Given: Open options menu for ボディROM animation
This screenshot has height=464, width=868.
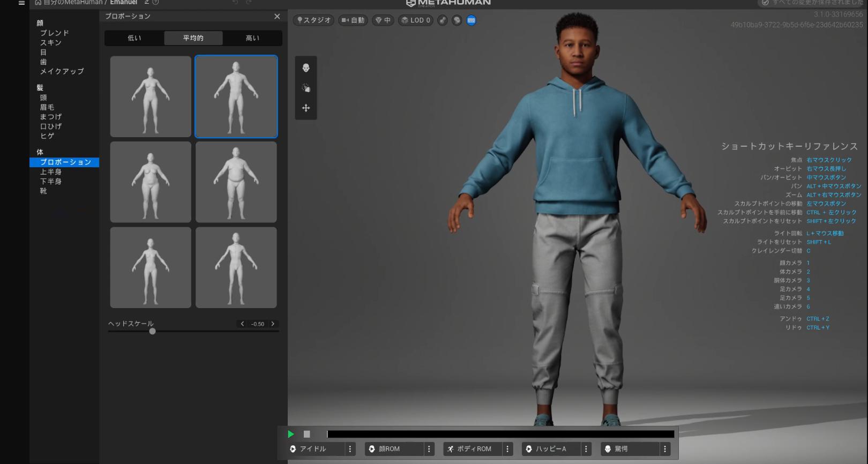Looking at the screenshot, I should [507, 449].
